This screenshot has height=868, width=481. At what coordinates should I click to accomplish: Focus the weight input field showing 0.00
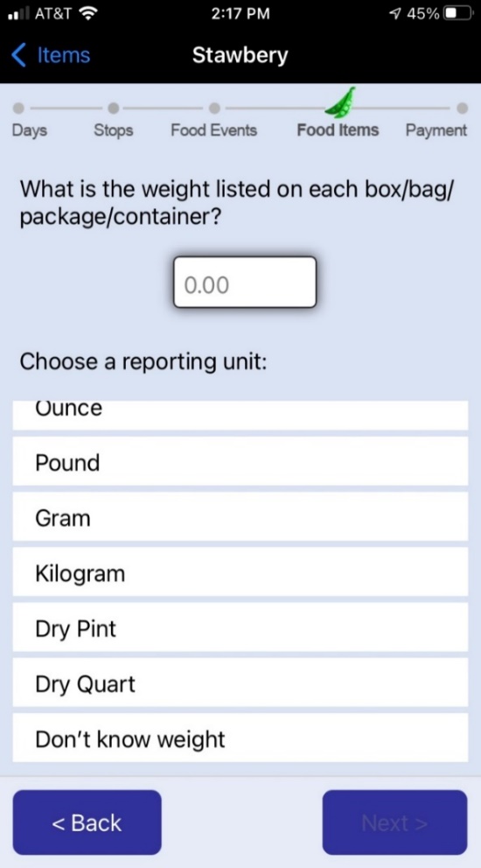(x=245, y=283)
